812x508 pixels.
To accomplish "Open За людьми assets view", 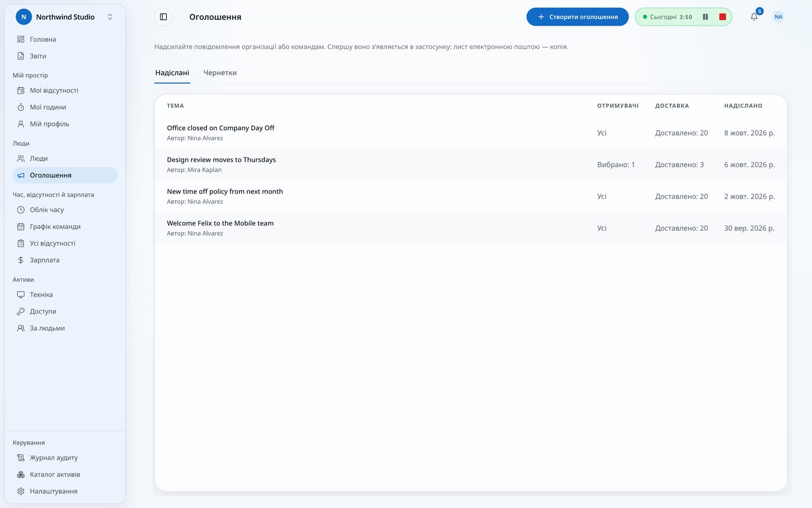I will (65, 328).
